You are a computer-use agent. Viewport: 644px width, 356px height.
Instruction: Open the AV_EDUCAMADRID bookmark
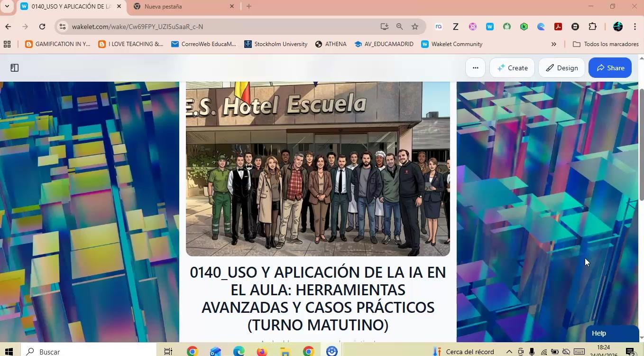pyautogui.click(x=384, y=44)
